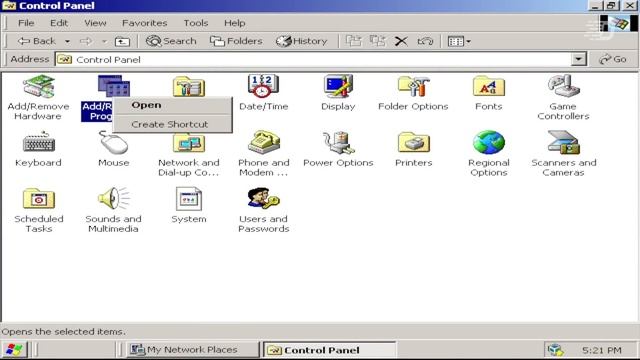This screenshot has height=360, width=640.
Task: Open the Scanners and Cameras icon
Action: tap(563, 142)
